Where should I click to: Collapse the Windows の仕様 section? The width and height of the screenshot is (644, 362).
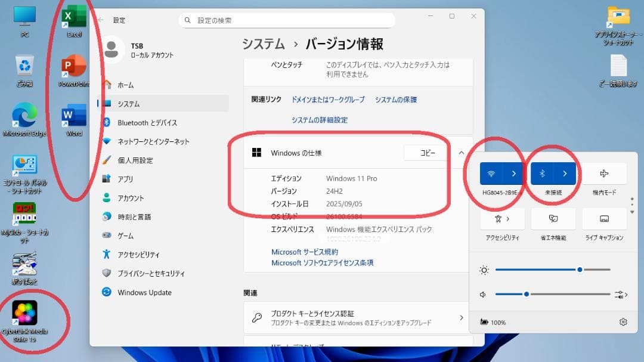pos(461,153)
